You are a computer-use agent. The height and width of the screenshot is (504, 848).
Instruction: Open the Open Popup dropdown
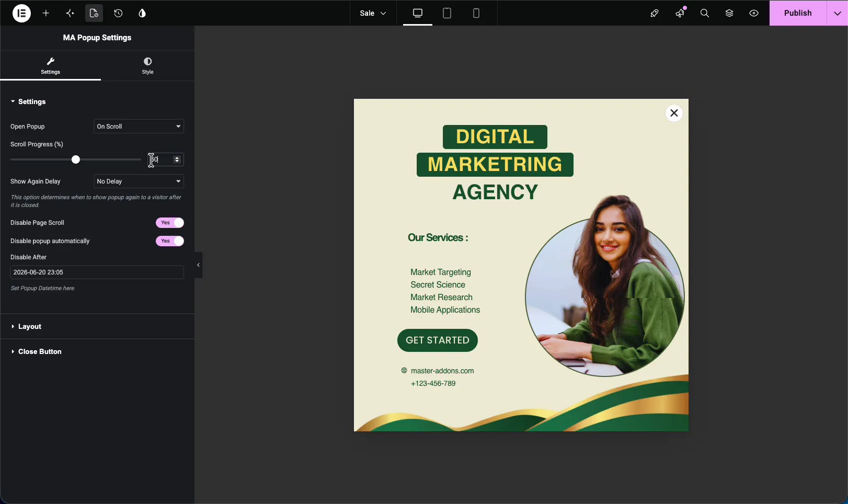139,127
